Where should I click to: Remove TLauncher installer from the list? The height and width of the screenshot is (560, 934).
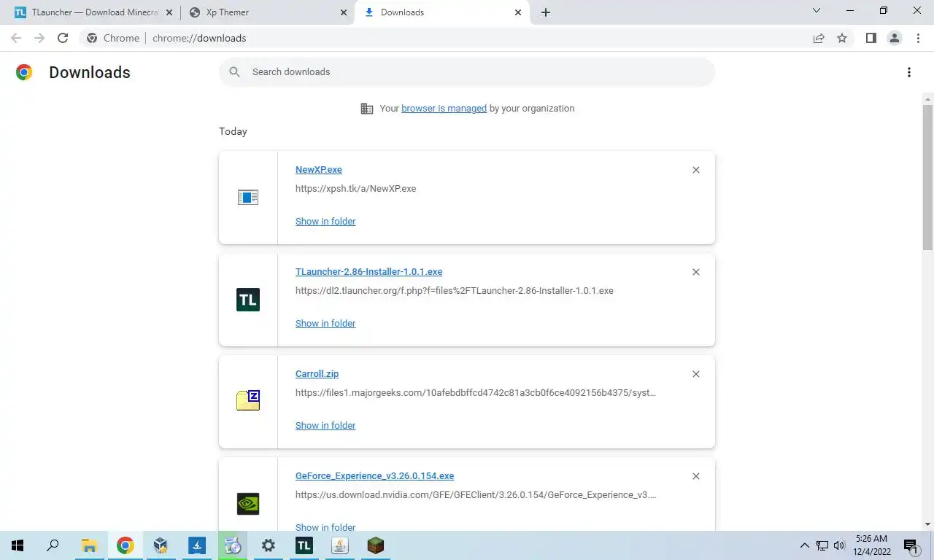pyautogui.click(x=696, y=272)
